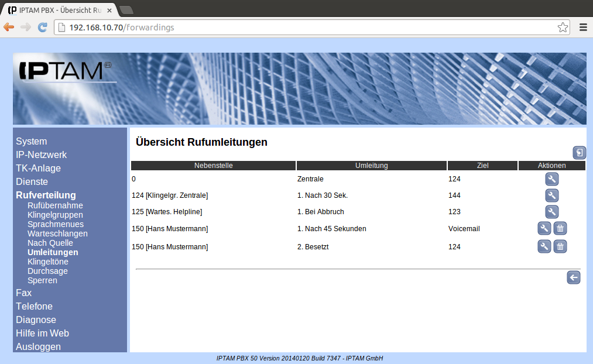593x364 pixels.
Task: Go to the TK-Anlage section
Action: 38,169
